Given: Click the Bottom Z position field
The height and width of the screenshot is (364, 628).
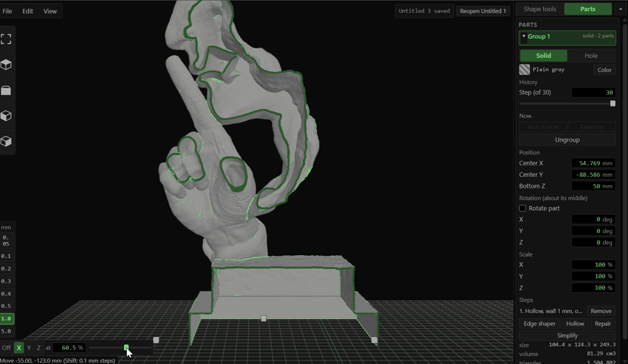Looking at the screenshot, I should point(593,186).
